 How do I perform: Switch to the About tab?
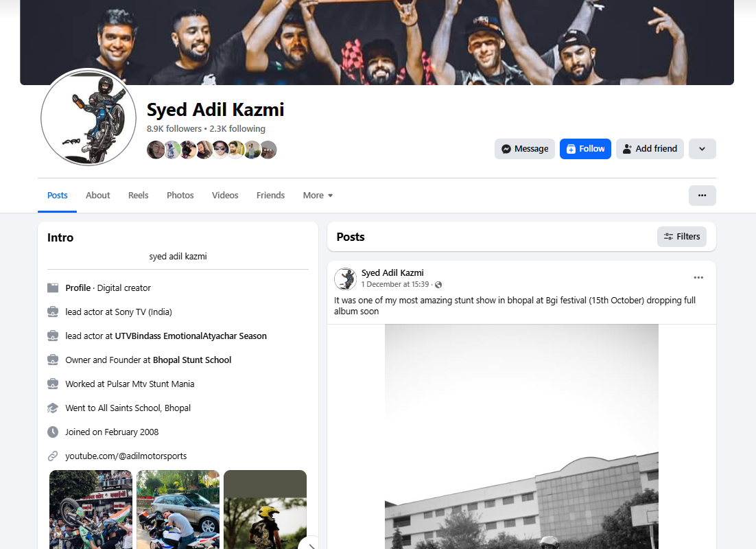pos(98,196)
